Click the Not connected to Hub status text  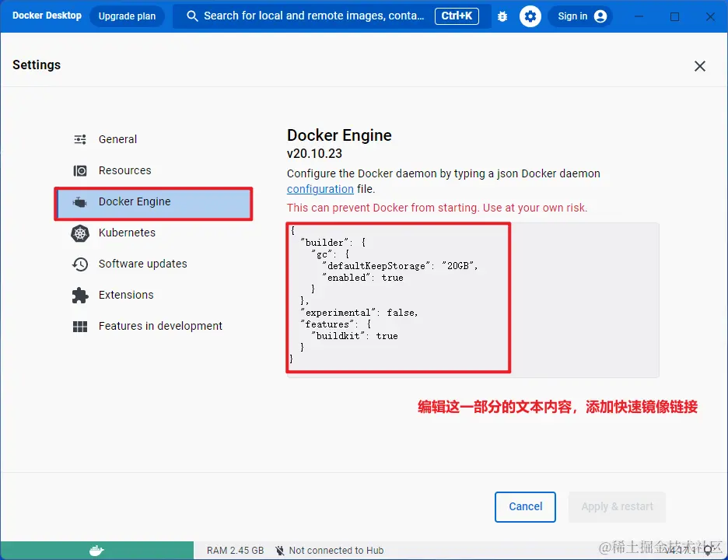click(x=336, y=551)
